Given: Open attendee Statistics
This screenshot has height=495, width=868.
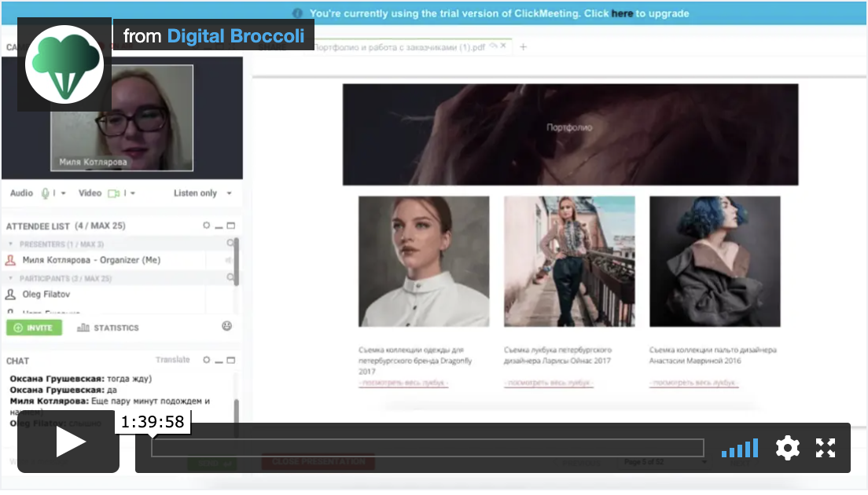Looking at the screenshot, I should (108, 328).
